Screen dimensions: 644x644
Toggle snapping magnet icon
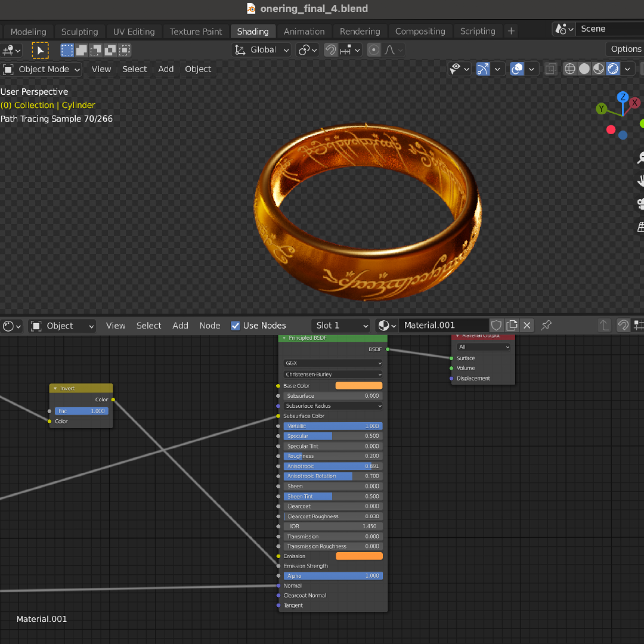point(330,50)
